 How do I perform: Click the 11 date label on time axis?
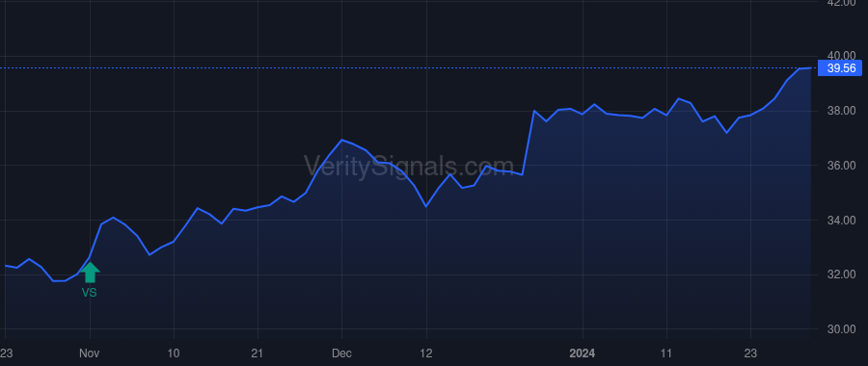click(666, 353)
